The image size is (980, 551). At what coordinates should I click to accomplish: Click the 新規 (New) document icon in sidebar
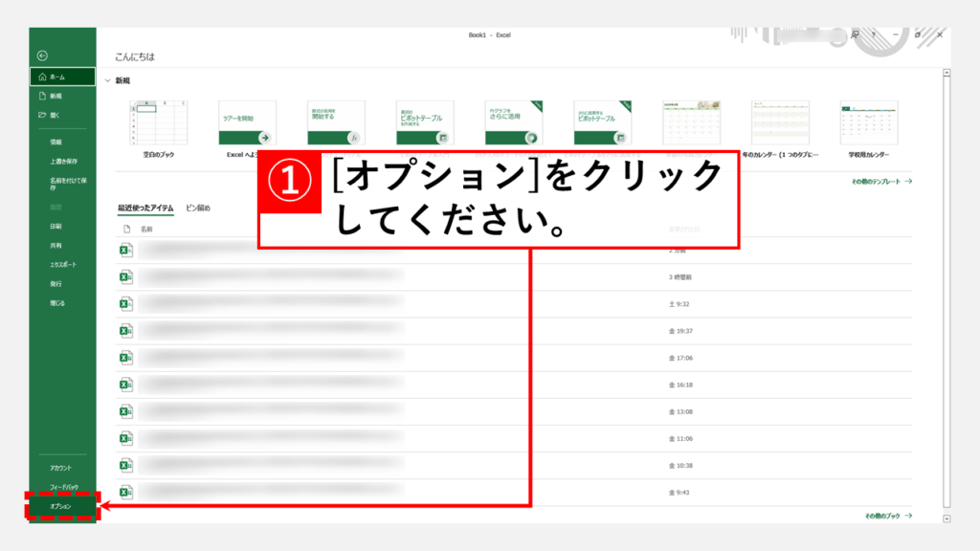42,96
